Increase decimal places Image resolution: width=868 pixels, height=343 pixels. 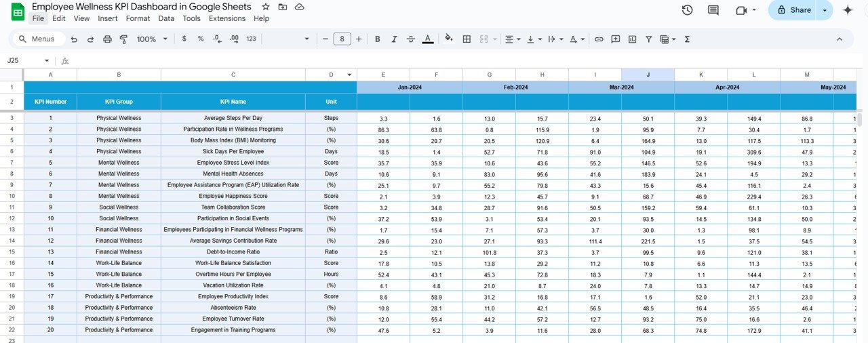pos(233,39)
